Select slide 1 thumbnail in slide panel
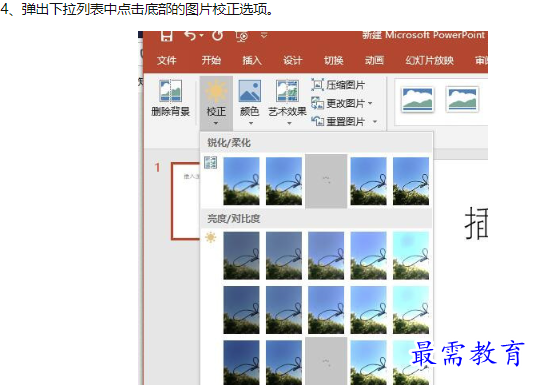 click(186, 201)
